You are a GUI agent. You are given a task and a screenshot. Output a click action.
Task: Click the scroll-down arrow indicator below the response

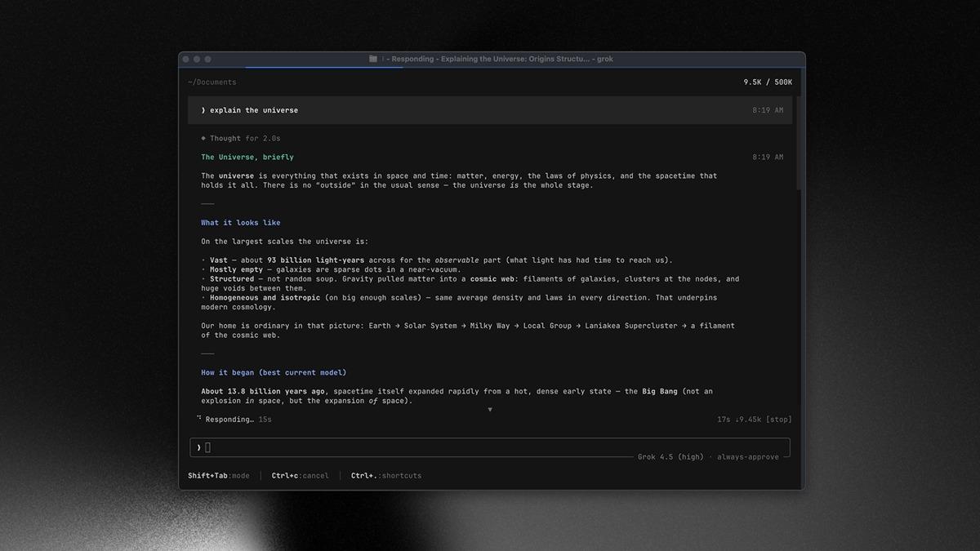pyautogui.click(x=490, y=409)
